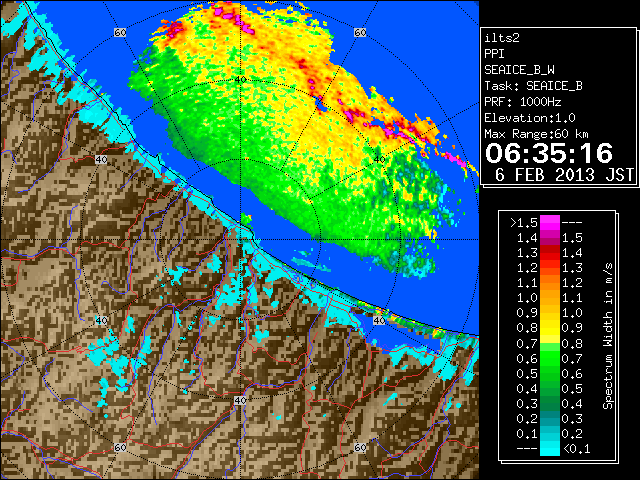Pick the cyan swatch beside "<0.1"
Viewport: 640px width, 480px height.
(x=550, y=448)
